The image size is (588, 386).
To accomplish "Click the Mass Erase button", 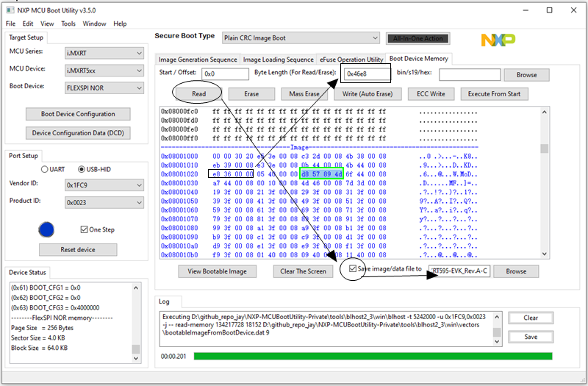I will click(x=304, y=94).
